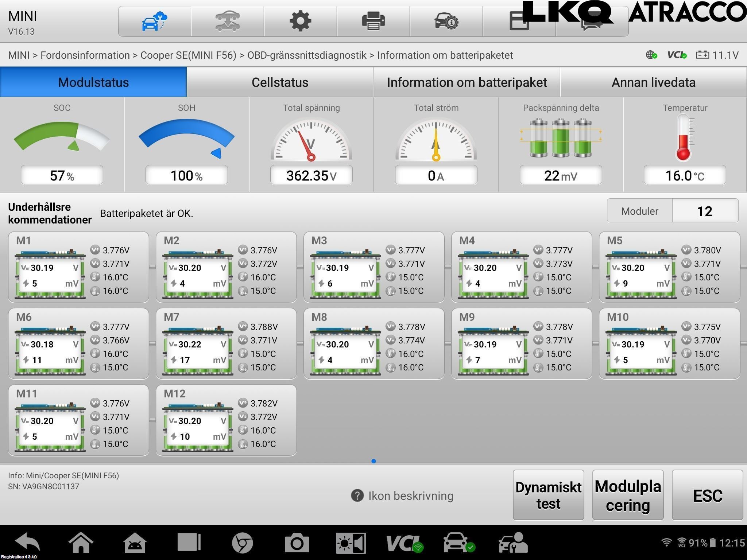Viewport: 747px width, 560px height.
Task: Click the Modulplacering button
Action: click(628, 495)
